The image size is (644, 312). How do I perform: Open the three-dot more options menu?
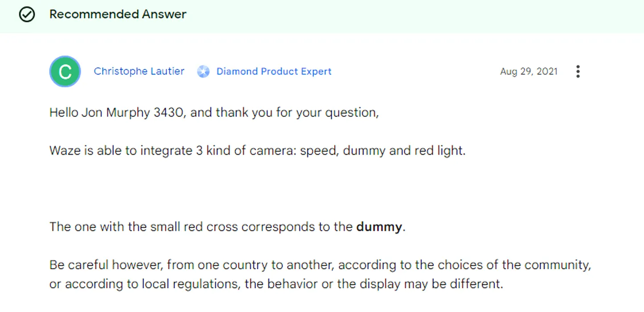(578, 71)
